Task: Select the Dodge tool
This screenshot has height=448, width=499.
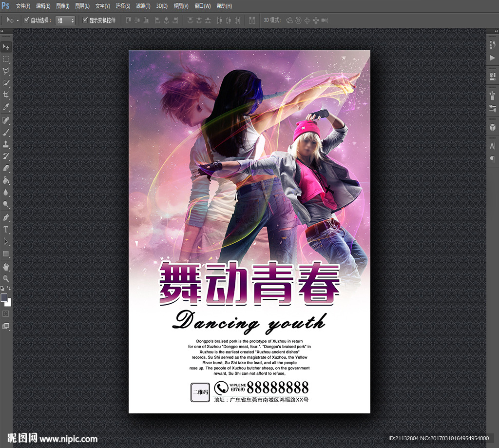Action: (x=6, y=204)
